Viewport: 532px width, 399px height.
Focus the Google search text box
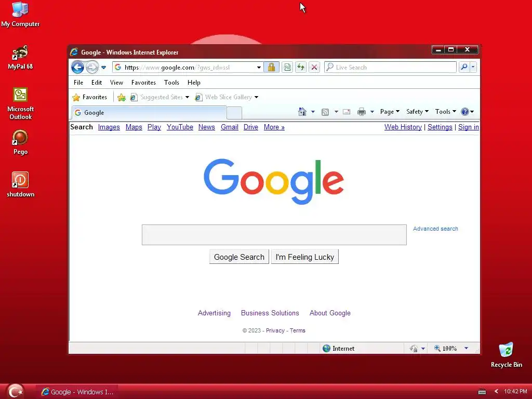pyautogui.click(x=274, y=234)
